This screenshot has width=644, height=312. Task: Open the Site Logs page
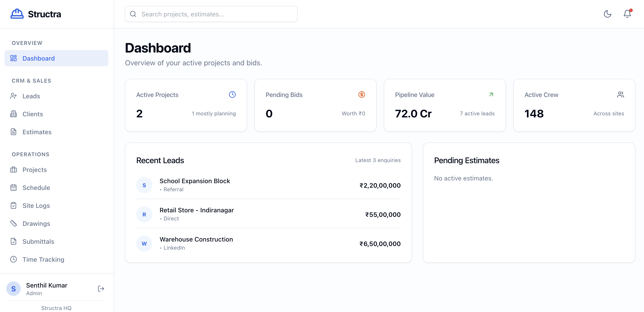[x=36, y=205]
